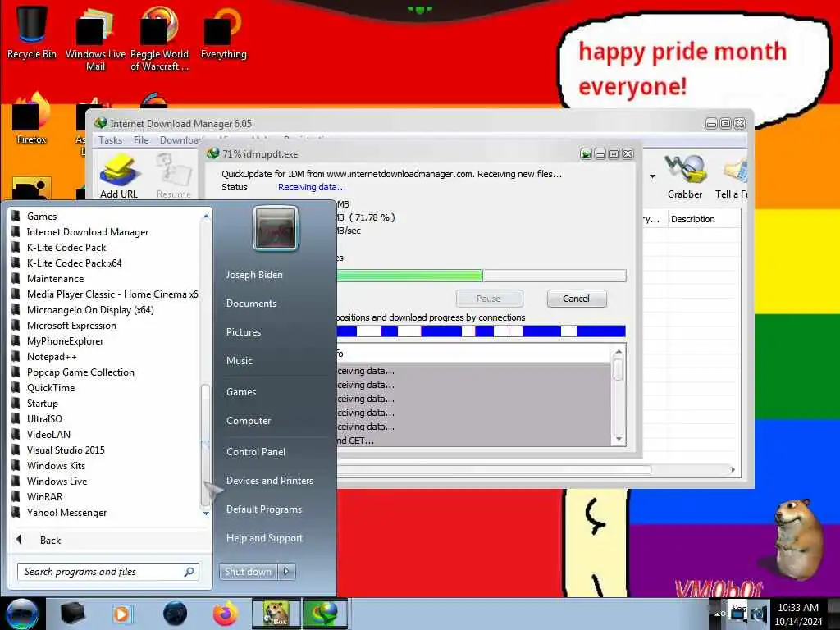Open the Everything desktop icon
The image size is (840, 630).
(x=223, y=32)
